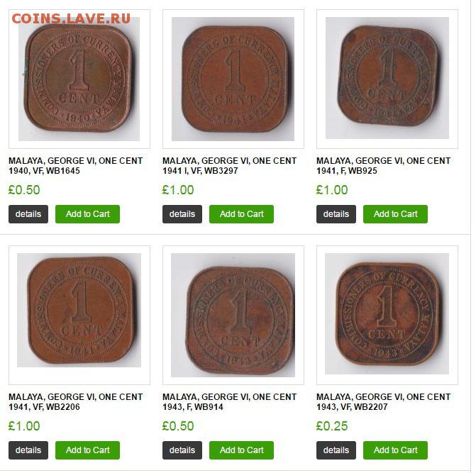The height and width of the screenshot is (473, 476).
Task: View details for the 1941 I WB3297 coin
Action: [182, 214]
